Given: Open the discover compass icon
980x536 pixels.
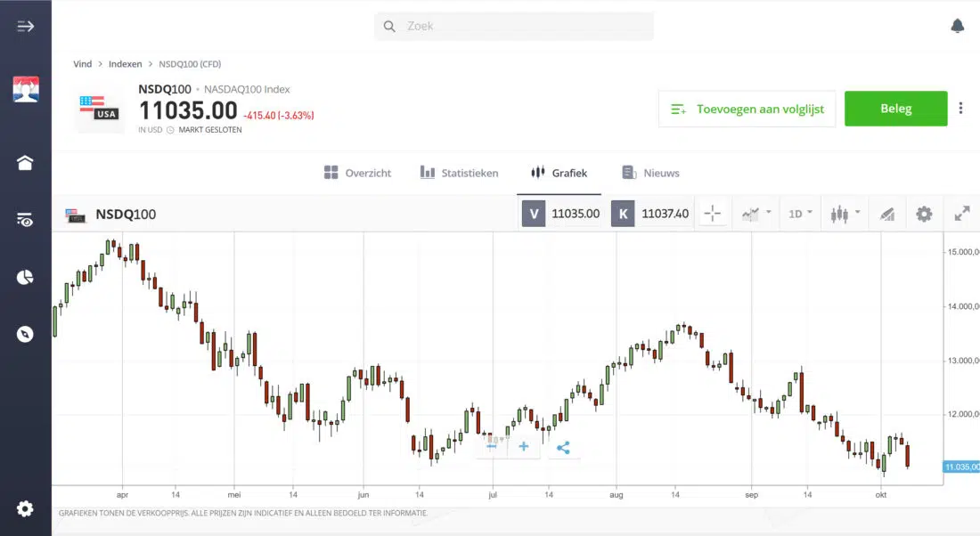Looking at the screenshot, I should point(25,334).
